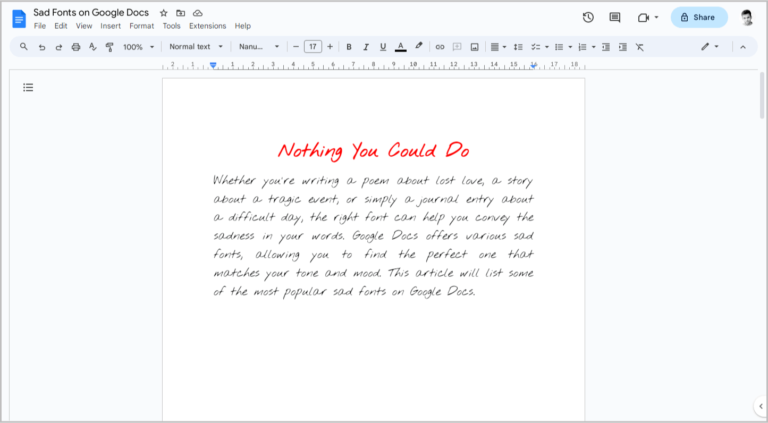Screen dimensions: 768x423
Task: Open the File menu
Action: point(40,26)
